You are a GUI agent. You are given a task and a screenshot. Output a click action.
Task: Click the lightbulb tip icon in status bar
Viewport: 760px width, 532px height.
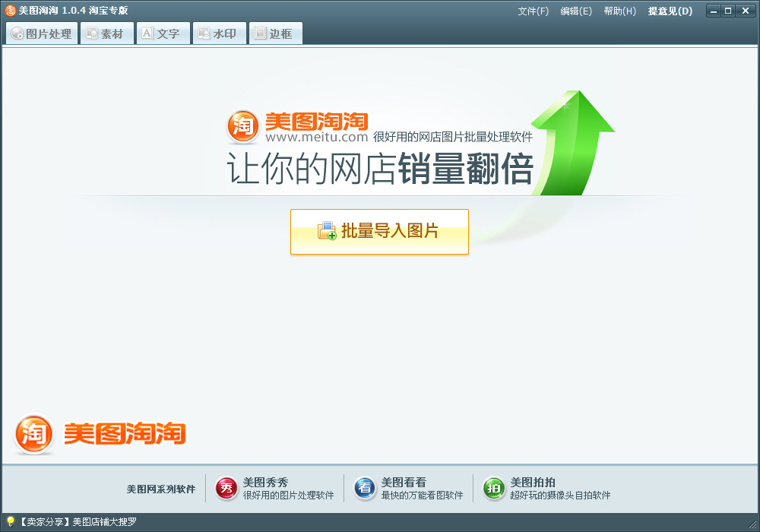(x=10, y=522)
